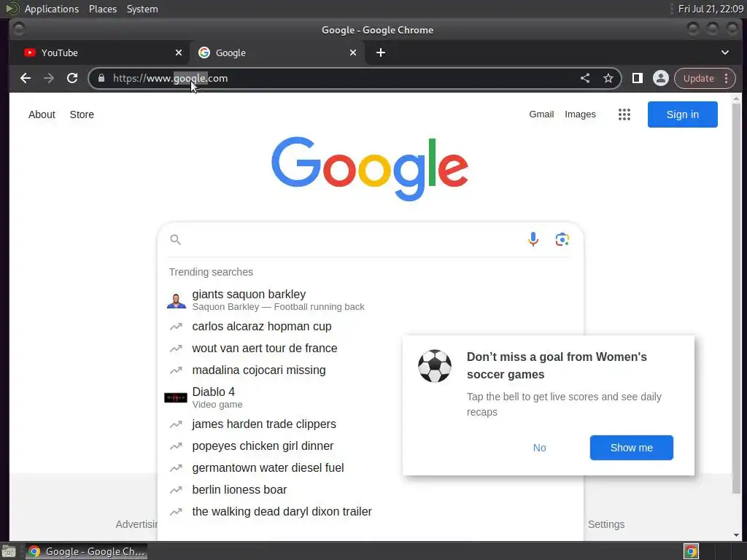
Task: Click the clock showing Fri Jul 21
Action: 711,9
